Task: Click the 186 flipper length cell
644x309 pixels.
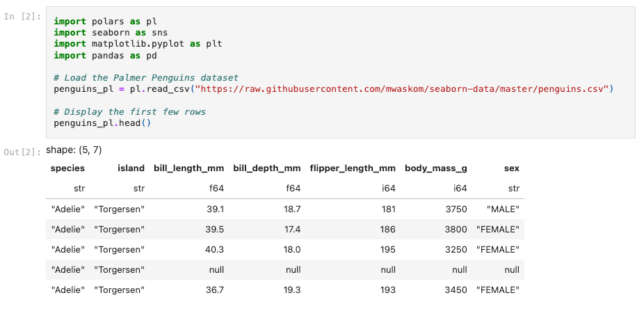Action: (x=388, y=229)
